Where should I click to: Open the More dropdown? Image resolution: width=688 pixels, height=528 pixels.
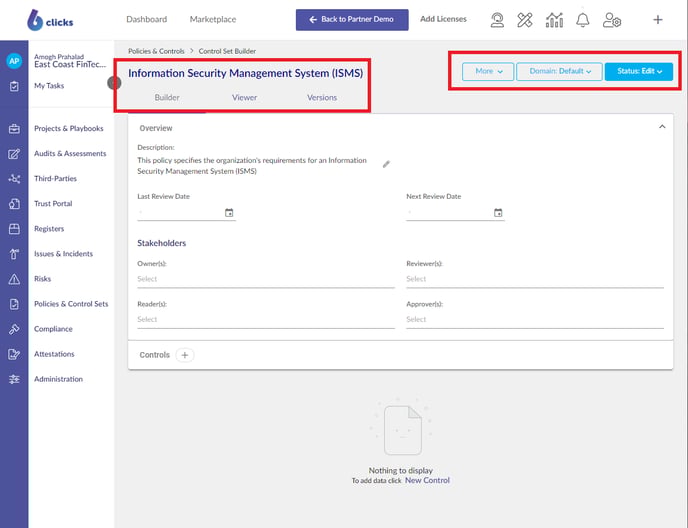pos(488,71)
